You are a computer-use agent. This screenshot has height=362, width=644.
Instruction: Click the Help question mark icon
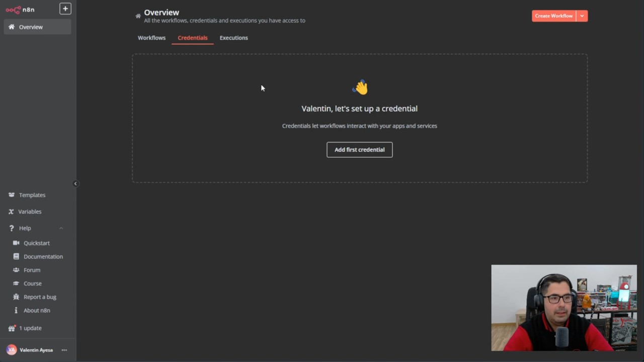[12, 228]
